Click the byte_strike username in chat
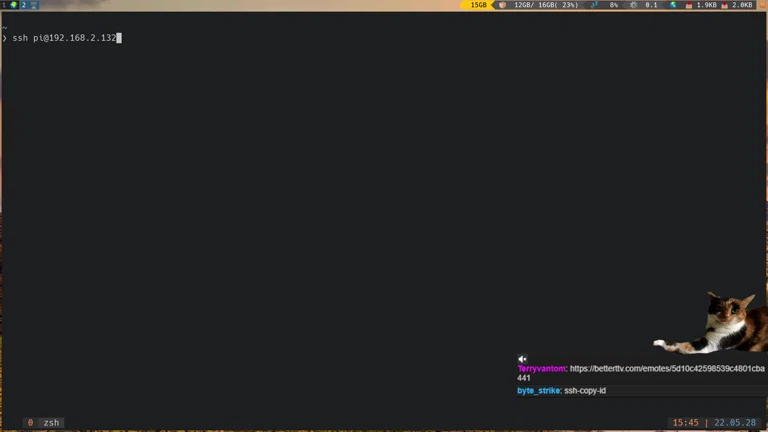The height and width of the screenshot is (432, 768). coord(538,390)
